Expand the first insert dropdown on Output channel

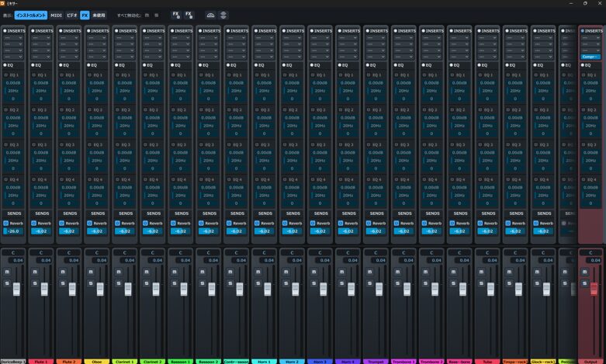tap(591, 38)
